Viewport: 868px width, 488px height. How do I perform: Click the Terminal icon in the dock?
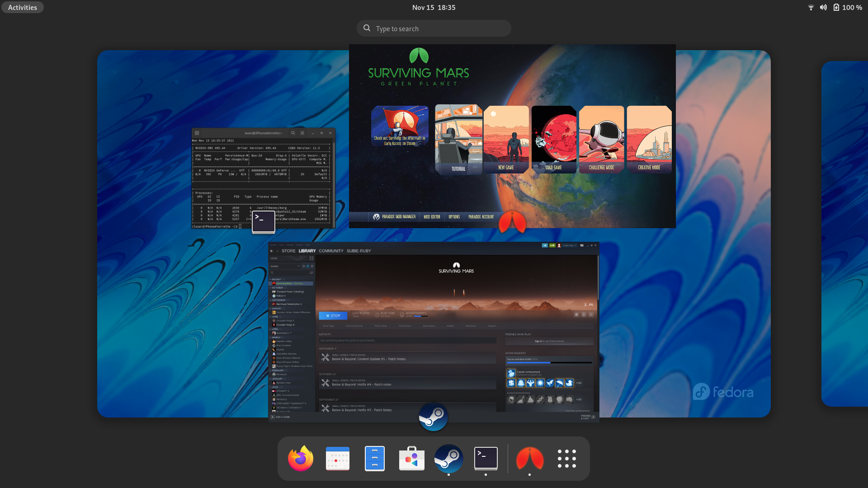point(486,459)
